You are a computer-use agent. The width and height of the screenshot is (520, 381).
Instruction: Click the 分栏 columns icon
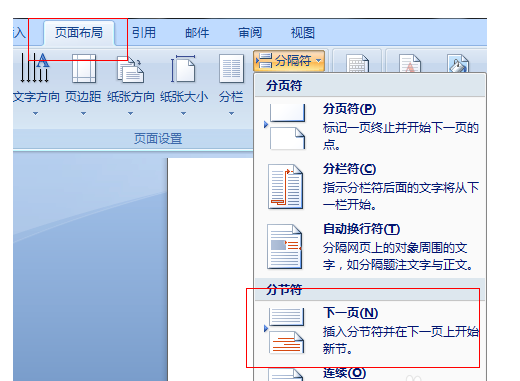tap(231, 68)
